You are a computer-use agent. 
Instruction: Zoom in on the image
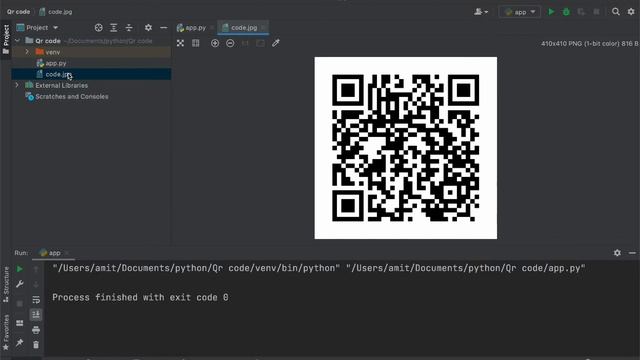click(215, 43)
